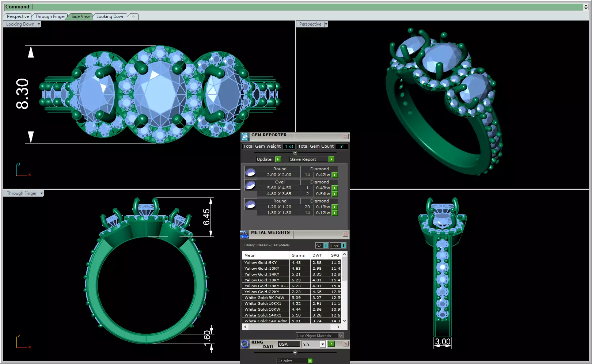This screenshot has width=592, height=364.
Task: Click the Save Report green arrow
Action: tap(331, 159)
